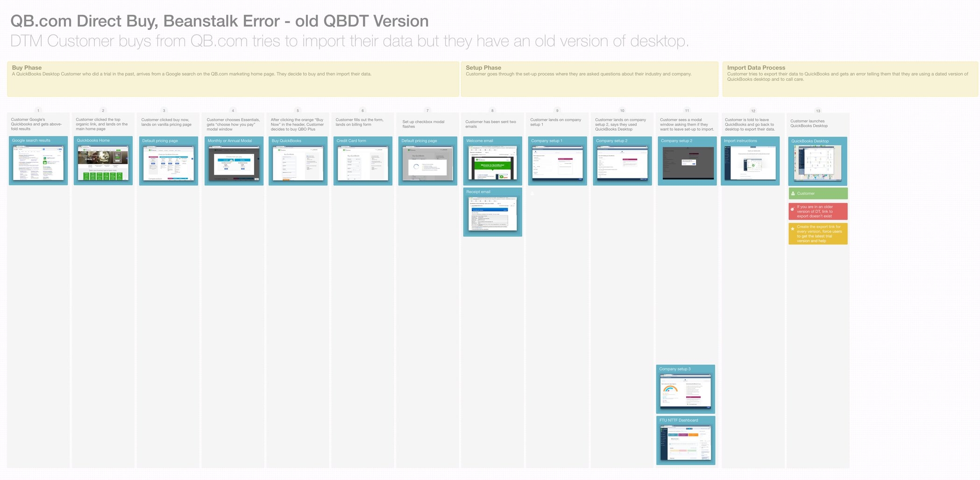The image size is (980, 480).
Task: Click the step number 8 badge
Action: point(492,111)
